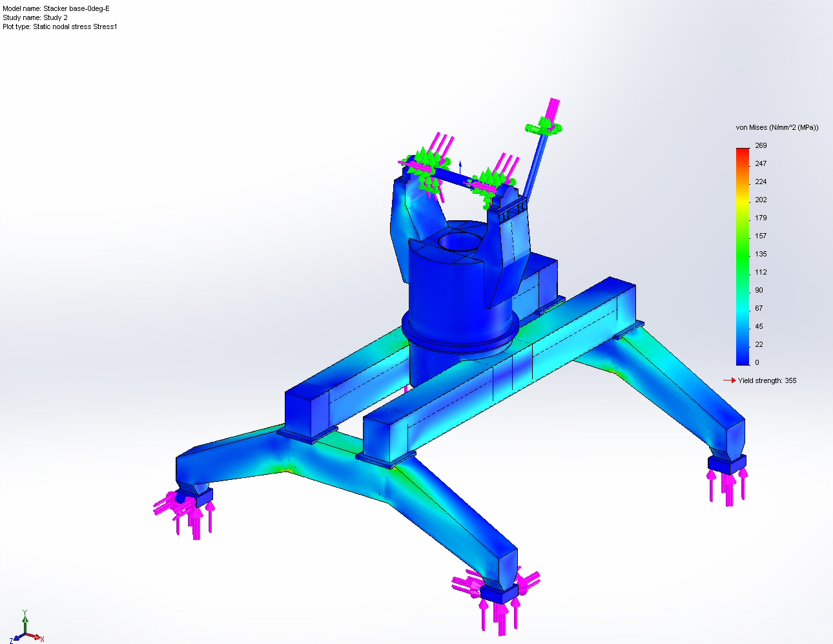Select the legend value 112

[x=761, y=272]
